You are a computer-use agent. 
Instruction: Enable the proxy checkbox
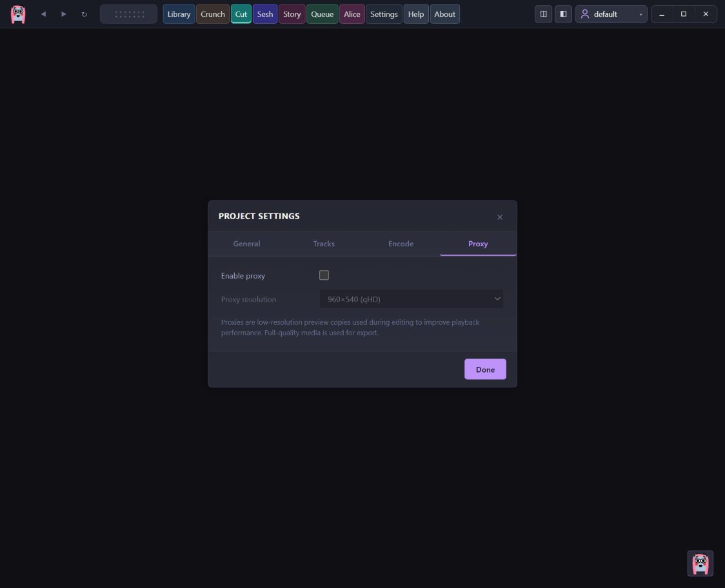pos(324,275)
